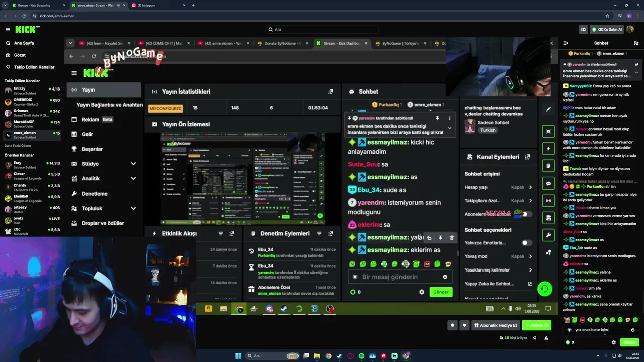This screenshot has height=362, width=644.
Task: Expand the pinned chat message chevron
Action: pos(636,73)
